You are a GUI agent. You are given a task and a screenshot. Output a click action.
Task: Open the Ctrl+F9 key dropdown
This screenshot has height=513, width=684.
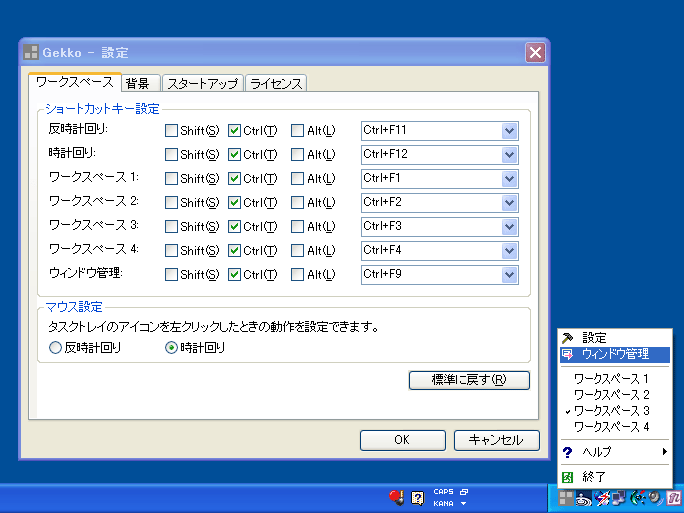(x=509, y=275)
